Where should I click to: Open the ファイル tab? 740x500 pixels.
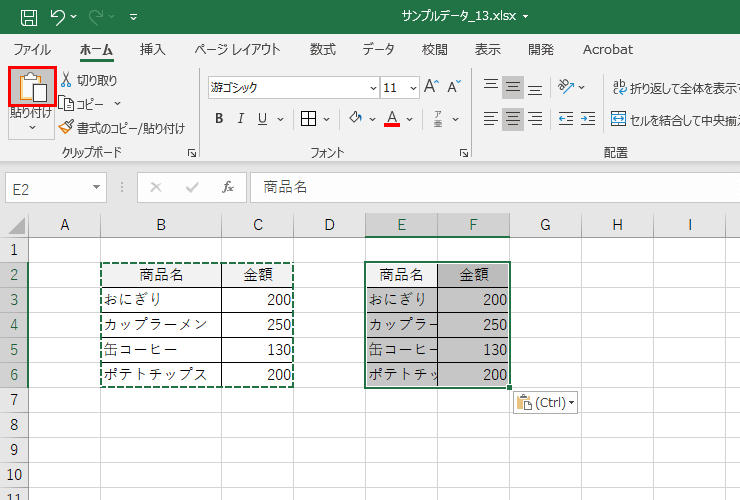coord(32,50)
